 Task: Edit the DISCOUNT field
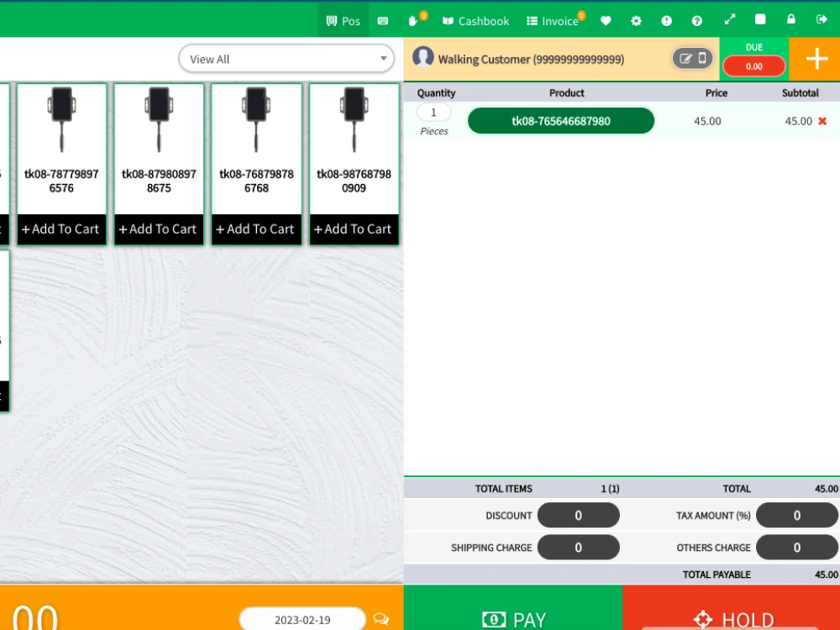click(578, 516)
